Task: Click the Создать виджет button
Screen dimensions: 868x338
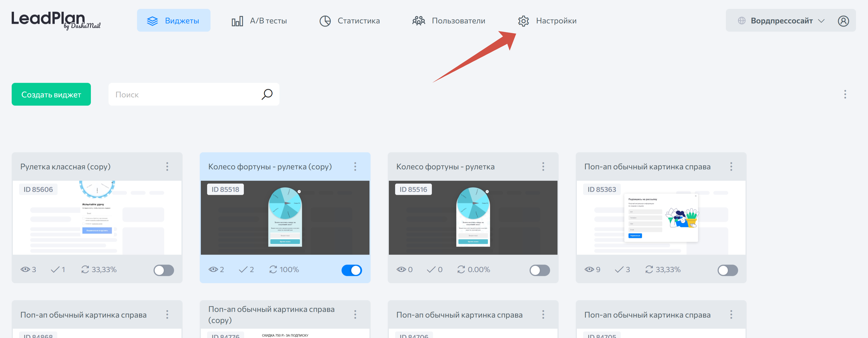Action: (x=51, y=94)
